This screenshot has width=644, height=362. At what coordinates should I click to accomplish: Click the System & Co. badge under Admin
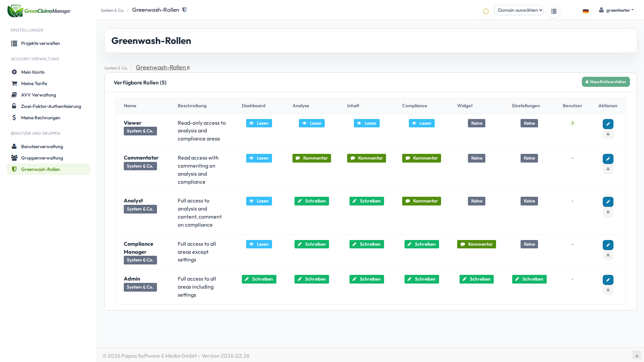pyautogui.click(x=140, y=287)
